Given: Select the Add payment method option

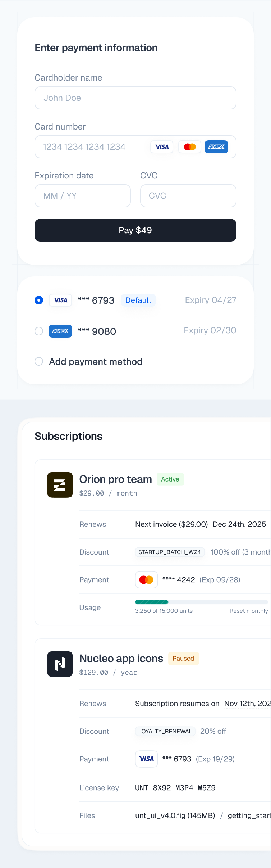Looking at the screenshot, I should pos(39,361).
